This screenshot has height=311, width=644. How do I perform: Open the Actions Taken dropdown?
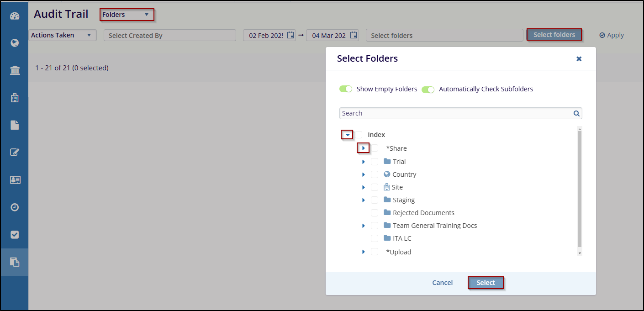coord(62,35)
